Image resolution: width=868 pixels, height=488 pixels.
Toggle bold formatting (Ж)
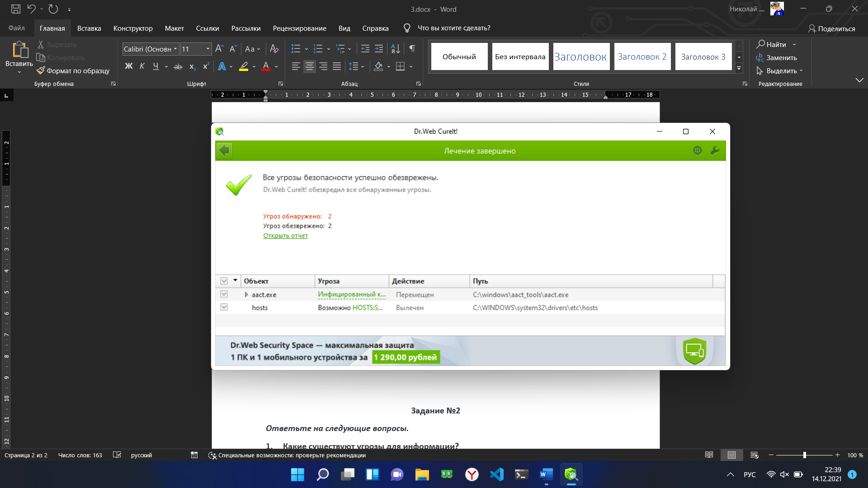(x=128, y=66)
